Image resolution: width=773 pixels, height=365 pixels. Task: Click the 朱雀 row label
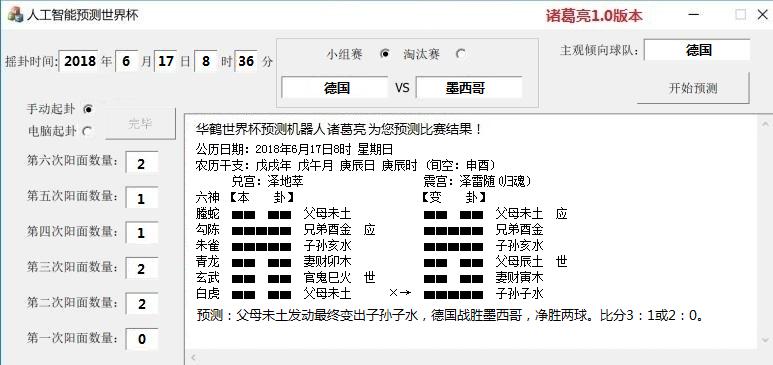[208, 246]
